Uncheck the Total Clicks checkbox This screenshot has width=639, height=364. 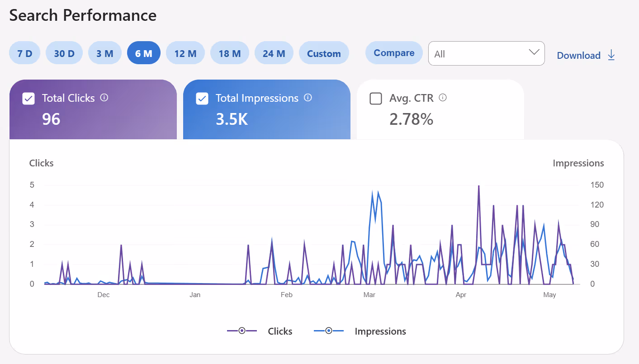[x=28, y=99]
